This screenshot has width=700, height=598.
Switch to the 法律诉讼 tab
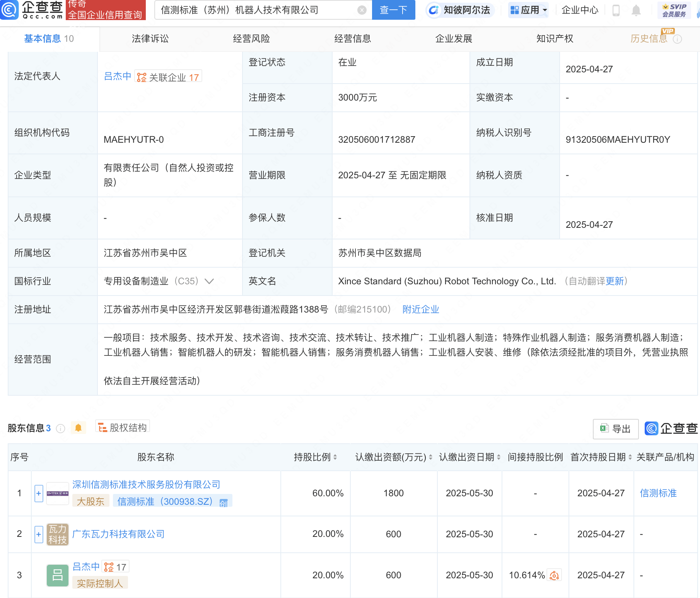pyautogui.click(x=150, y=39)
